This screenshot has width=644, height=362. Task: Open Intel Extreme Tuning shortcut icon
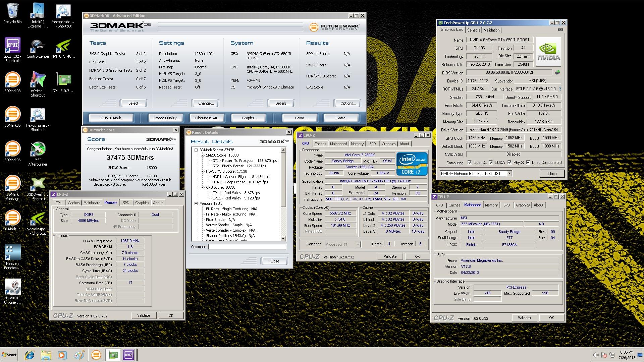(38, 15)
